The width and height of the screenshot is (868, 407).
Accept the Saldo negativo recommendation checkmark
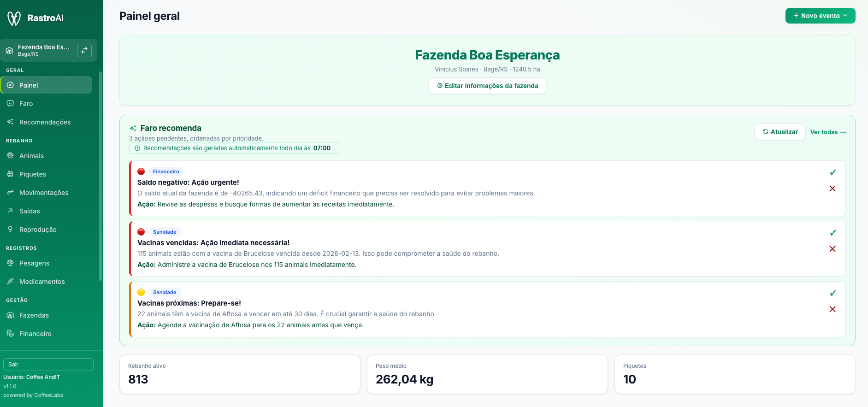833,172
